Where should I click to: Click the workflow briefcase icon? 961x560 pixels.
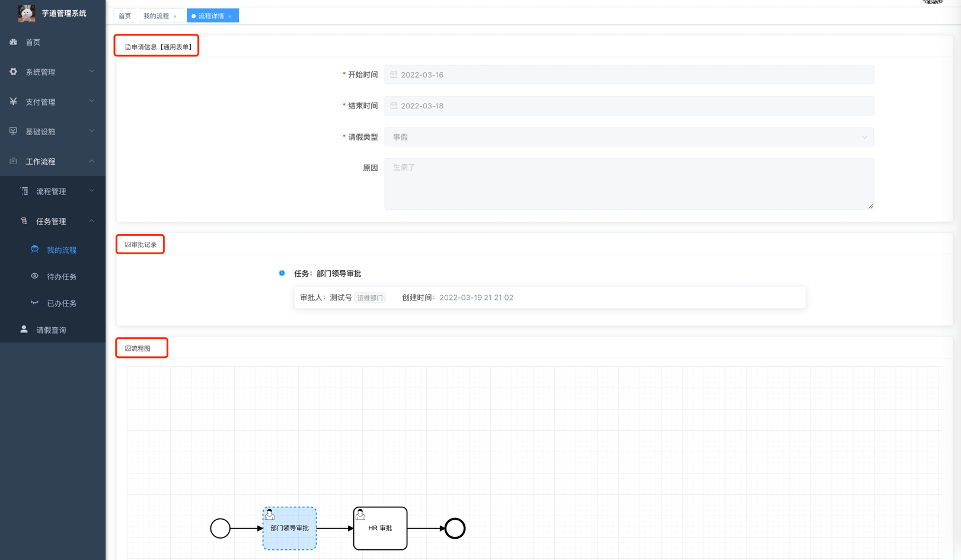click(x=14, y=161)
